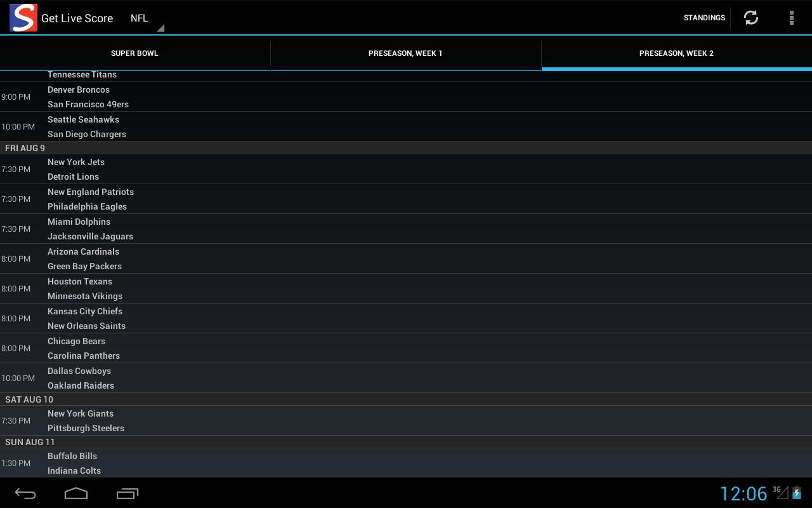Tap the 8:00 PM Cardinals game time
The width and height of the screenshot is (812, 508).
point(16,259)
